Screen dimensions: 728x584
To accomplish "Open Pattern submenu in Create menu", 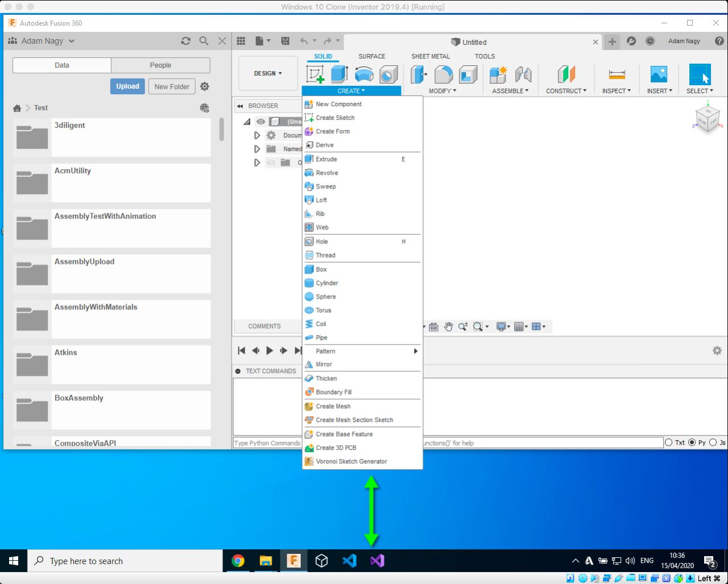I will (362, 351).
